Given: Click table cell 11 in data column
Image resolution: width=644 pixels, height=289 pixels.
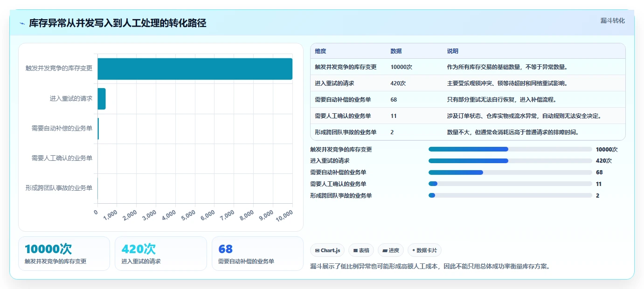Looking at the screenshot, I should 393,116.
